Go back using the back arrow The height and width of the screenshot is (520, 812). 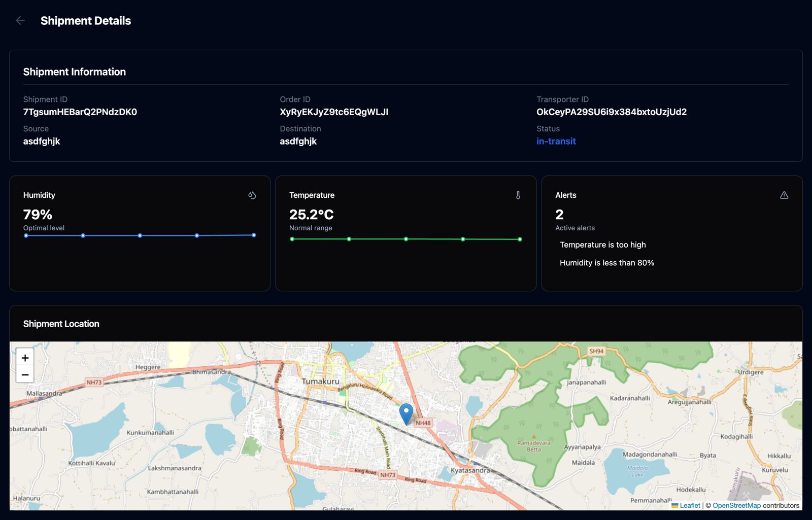point(20,20)
